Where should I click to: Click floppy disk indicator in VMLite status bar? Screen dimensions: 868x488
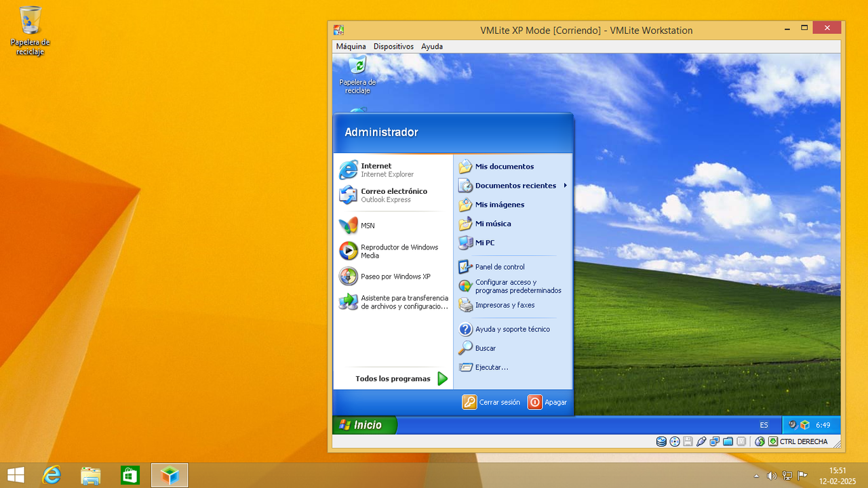[688, 442]
